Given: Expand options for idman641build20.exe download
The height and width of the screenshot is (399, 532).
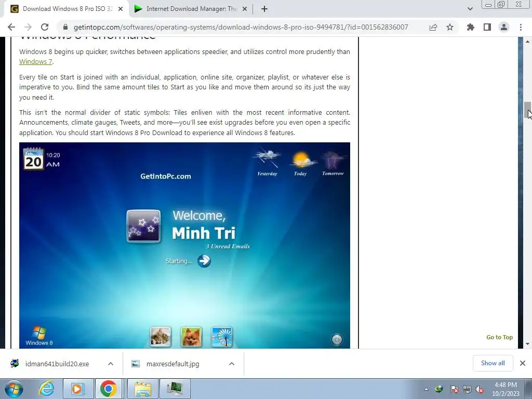Looking at the screenshot, I should tap(111, 364).
